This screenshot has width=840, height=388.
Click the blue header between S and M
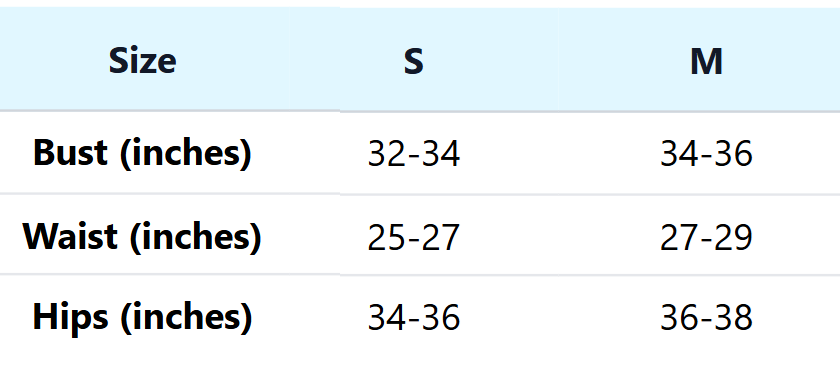coord(557,61)
